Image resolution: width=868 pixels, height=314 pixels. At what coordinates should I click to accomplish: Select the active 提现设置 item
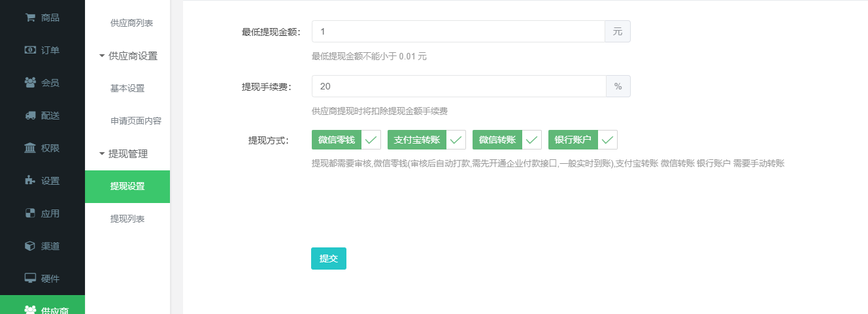coord(127,187)
